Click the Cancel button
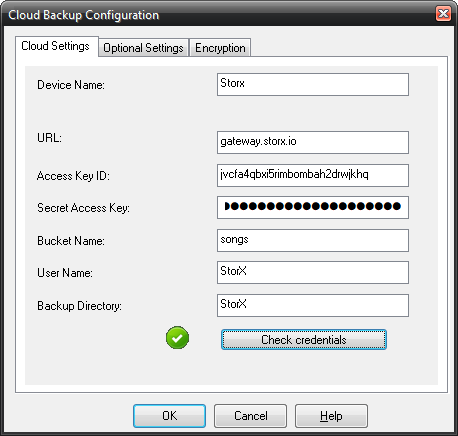The image size is (458, 436). click(250, 416)
